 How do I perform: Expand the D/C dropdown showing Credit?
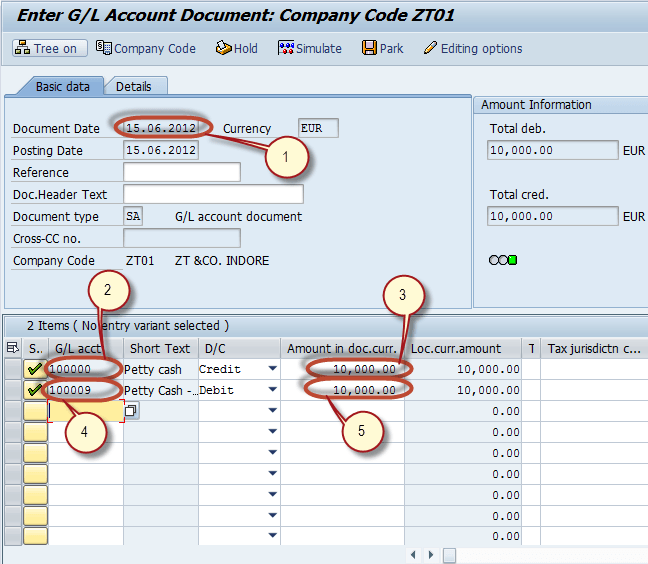tap(271, 369)
